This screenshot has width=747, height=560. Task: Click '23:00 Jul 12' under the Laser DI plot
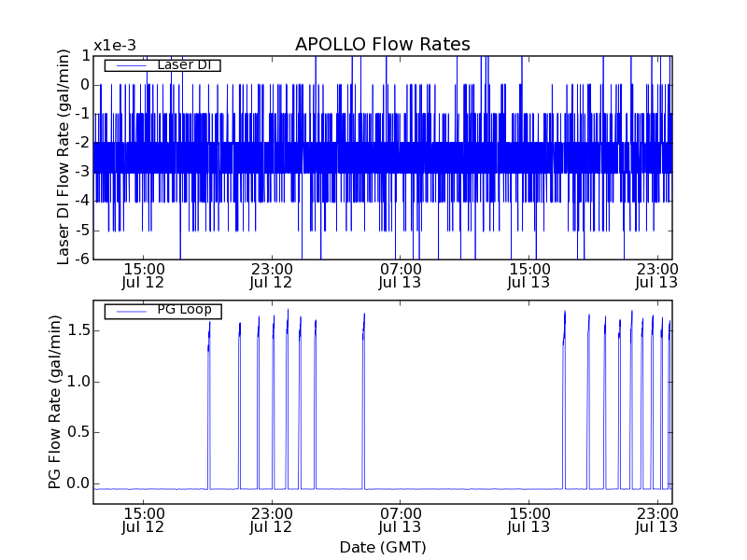click(x=272, y=275)
